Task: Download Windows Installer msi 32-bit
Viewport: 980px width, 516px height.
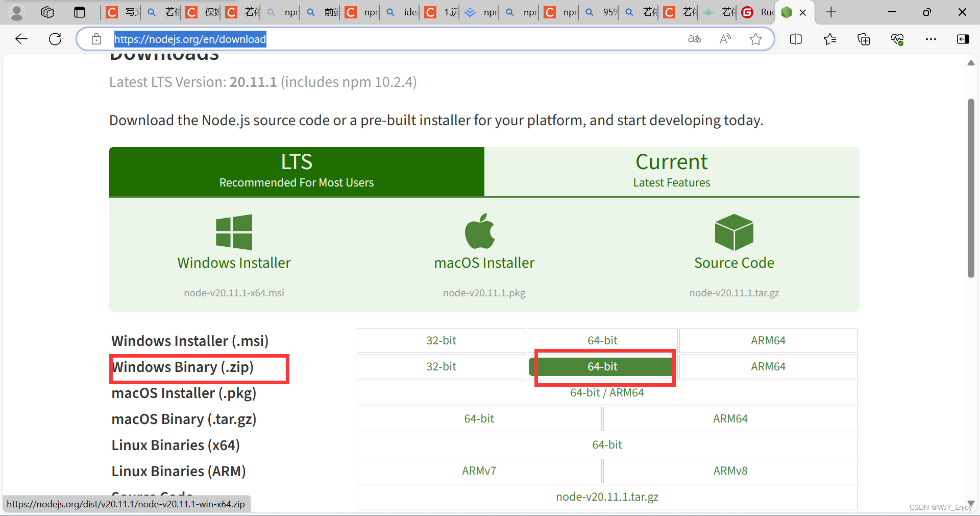Action: click(x=441, y=340)
